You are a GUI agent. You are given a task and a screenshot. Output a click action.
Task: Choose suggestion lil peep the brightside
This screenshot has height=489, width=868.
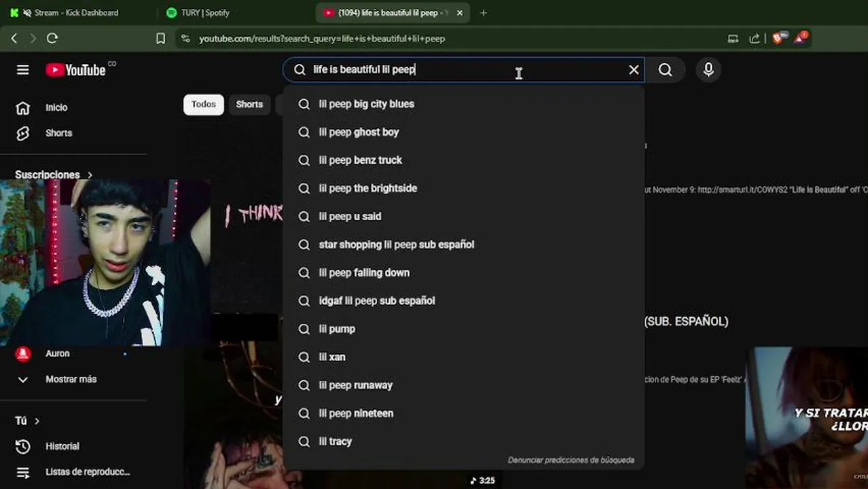(x=463, y=188)
